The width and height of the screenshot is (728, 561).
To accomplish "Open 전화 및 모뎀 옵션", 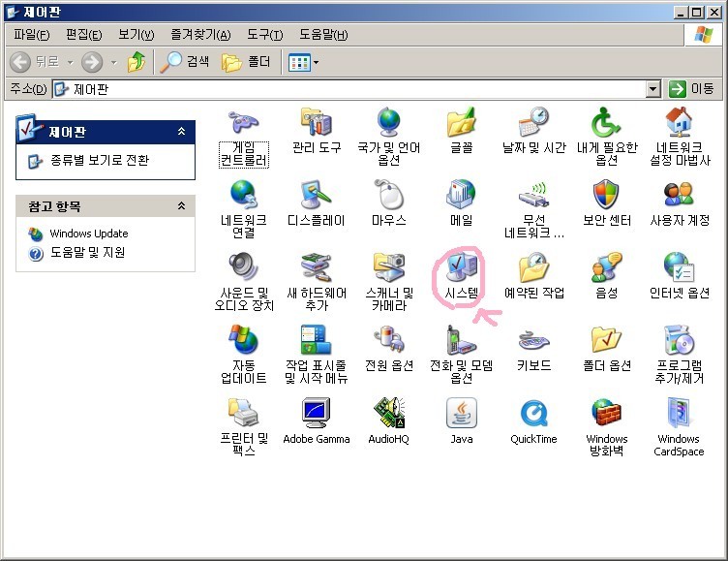I will click(x=461, y=355).
